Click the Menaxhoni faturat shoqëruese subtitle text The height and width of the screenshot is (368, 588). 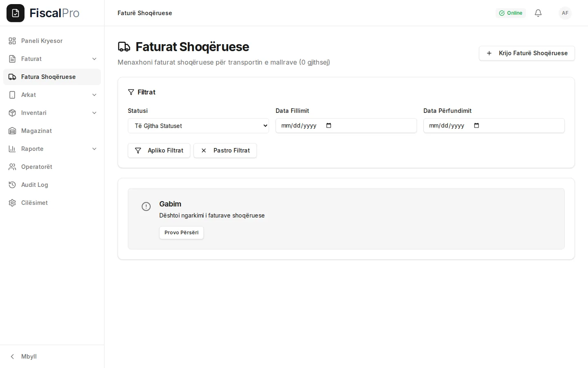coord(224,62)
